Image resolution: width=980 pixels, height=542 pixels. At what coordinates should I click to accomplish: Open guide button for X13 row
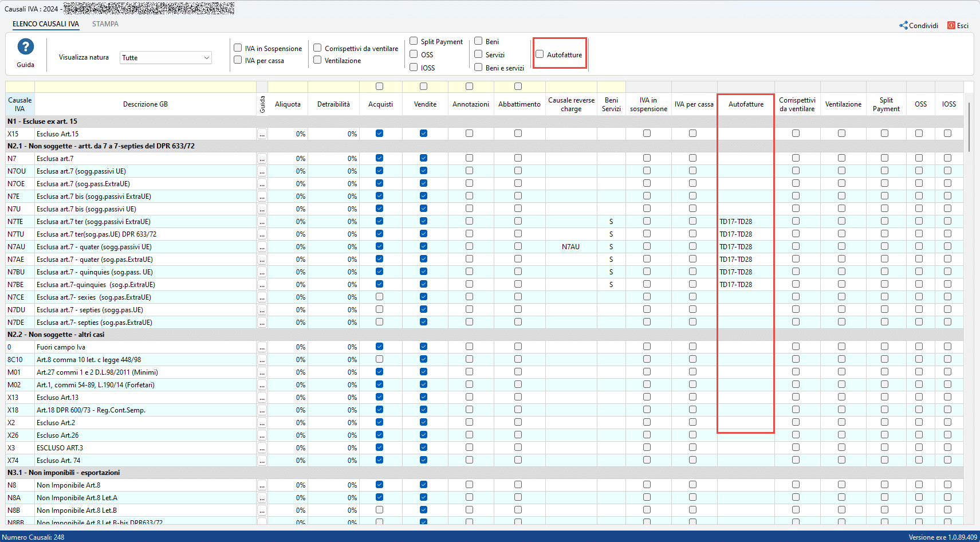[x=262, y=398]
